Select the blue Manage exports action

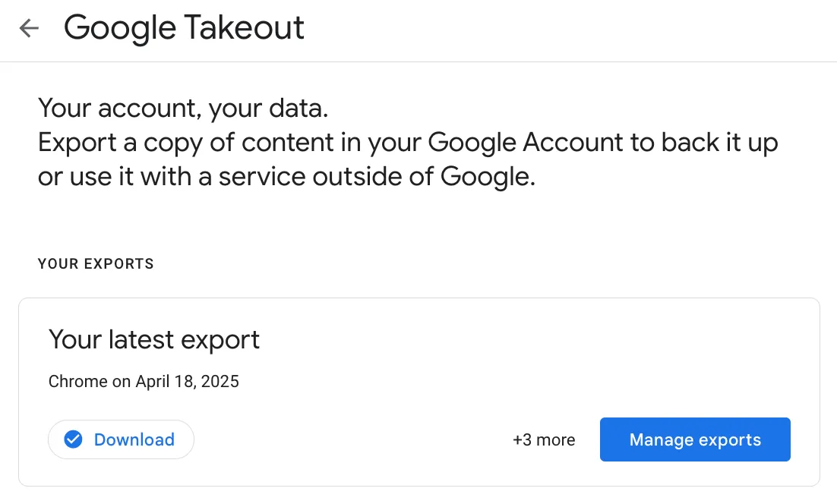[x=695, y=439]
